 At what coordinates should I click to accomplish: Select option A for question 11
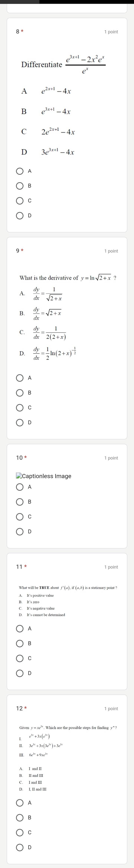(x=20, y=628)
